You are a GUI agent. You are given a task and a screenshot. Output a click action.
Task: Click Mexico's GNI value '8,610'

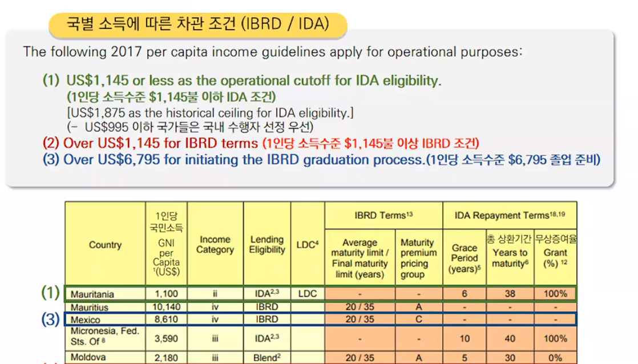(166, 319)
